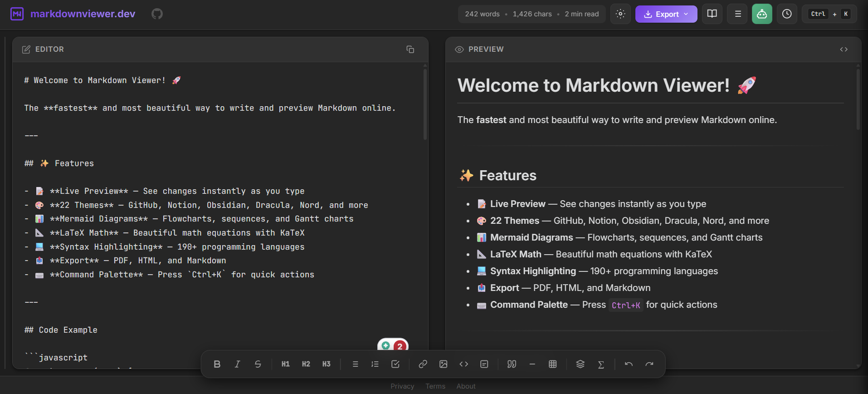The width and height of the screenshot is (868, 394).
Task: Insert a hyperlink with the link icon
Action: [423, 364]
